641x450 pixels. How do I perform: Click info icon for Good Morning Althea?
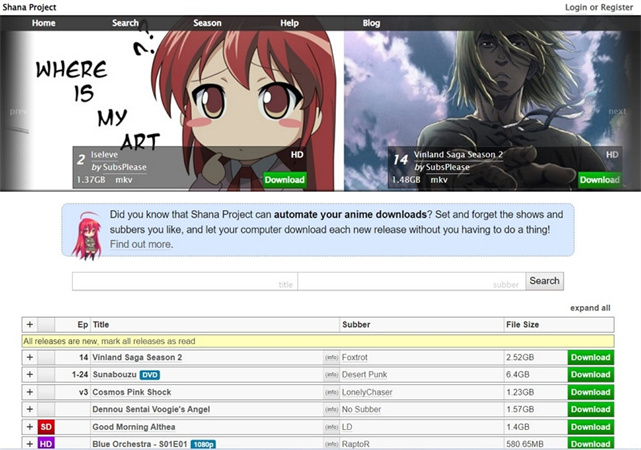[332, 427]
